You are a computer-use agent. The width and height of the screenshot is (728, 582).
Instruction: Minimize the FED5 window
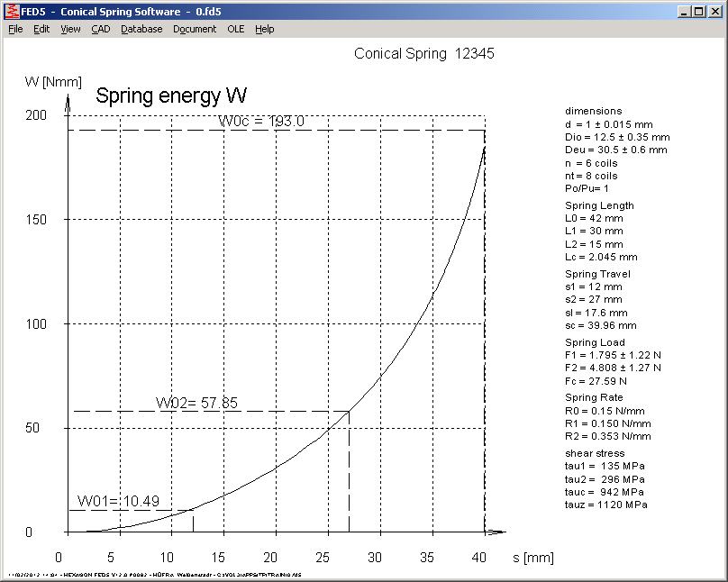click(x=684, y=11)
